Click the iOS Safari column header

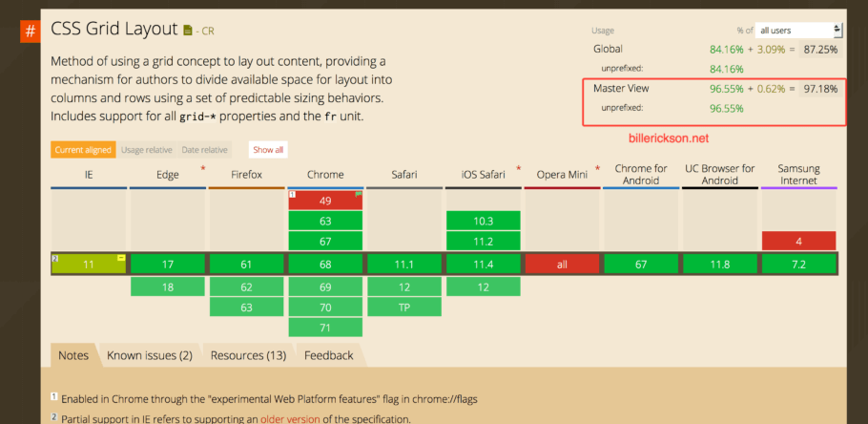(484, 175)
